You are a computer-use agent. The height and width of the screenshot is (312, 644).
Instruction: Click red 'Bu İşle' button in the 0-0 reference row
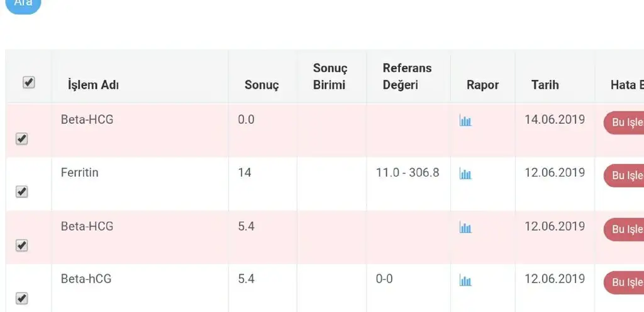(625, 282)
